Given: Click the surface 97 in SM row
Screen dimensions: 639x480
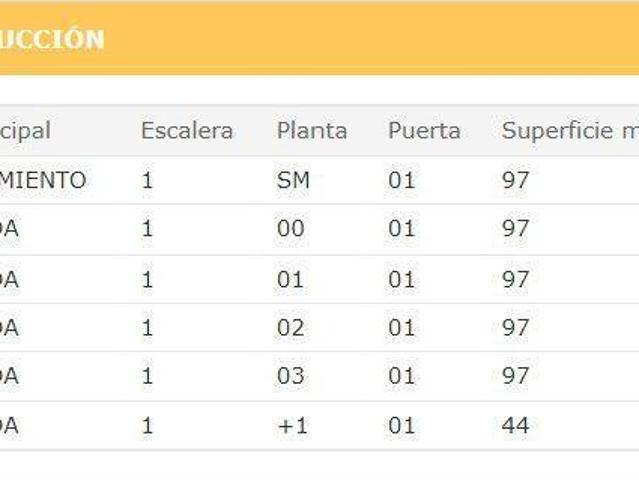Looking at the screenshot, I should (x=515, y=180).
